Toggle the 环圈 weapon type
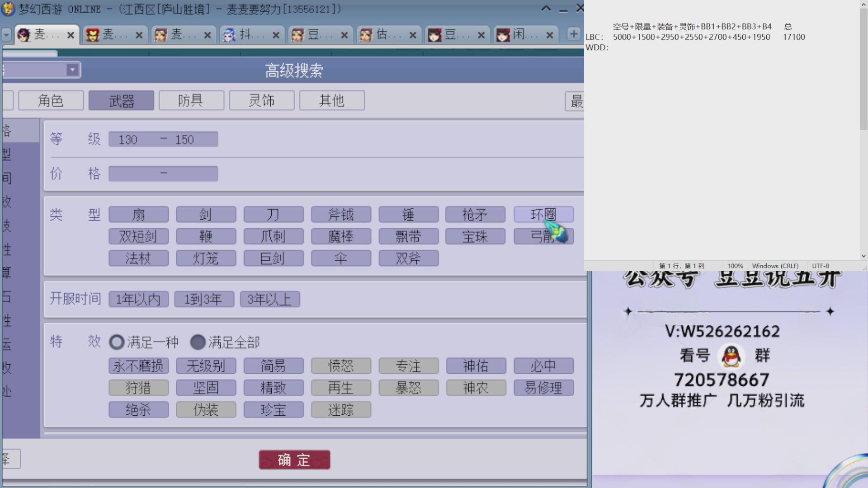Image resolution: width=868 pixels, height=488 pixels. [x=543, y=215]
